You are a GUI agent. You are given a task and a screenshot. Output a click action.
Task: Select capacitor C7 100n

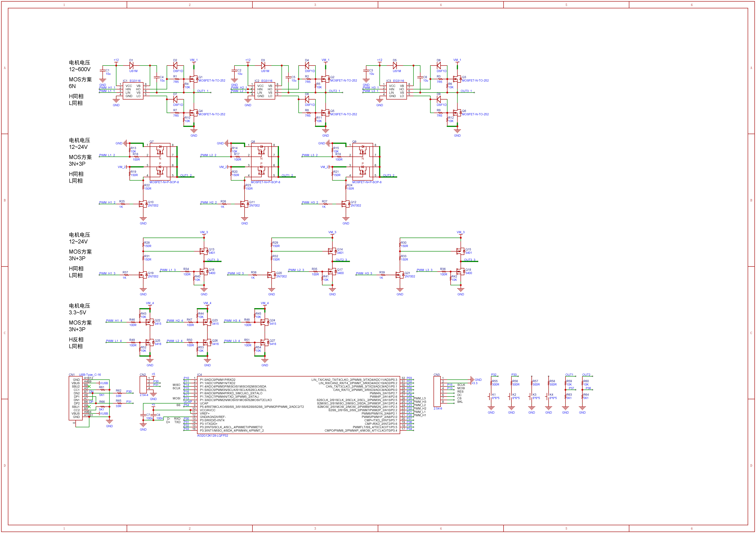[x=143, y=415]
